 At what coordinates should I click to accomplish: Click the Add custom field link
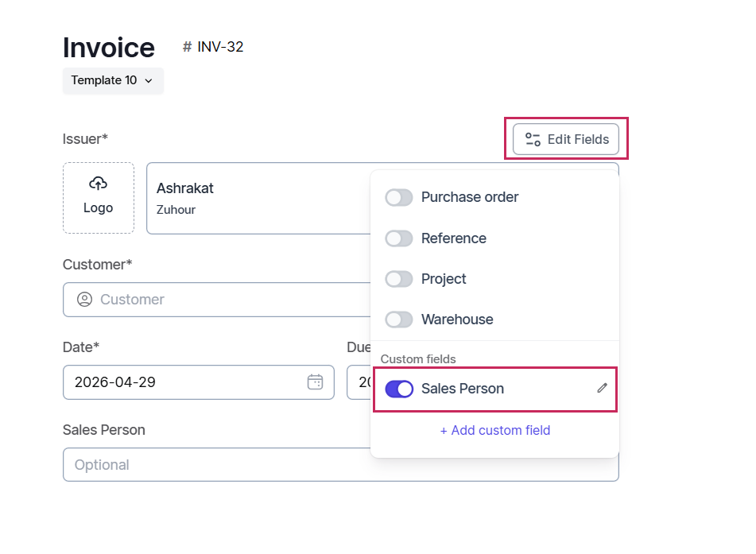tap(494, 430)
